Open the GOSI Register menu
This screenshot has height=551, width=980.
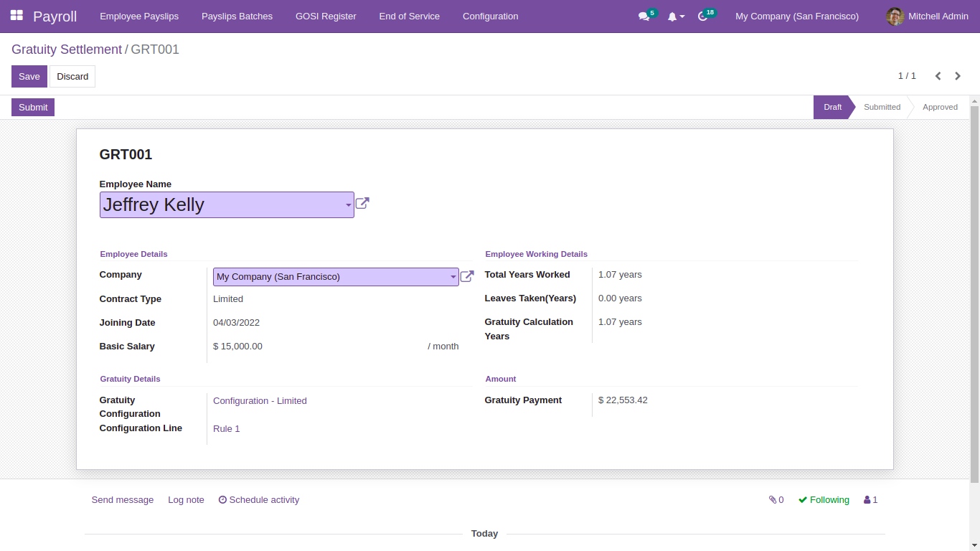326,16
